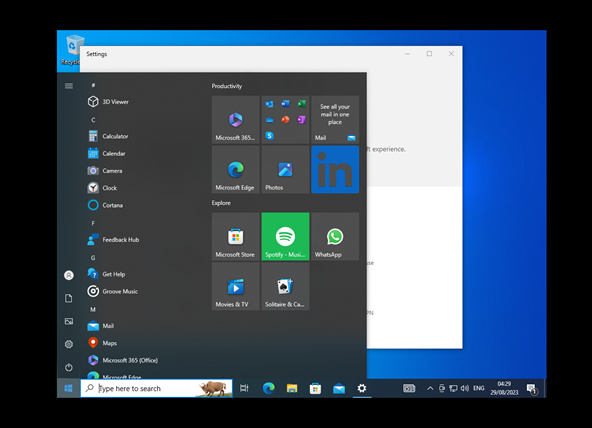Click the Power button in Start
592x428 pixels.
pyautogui.click(x=69, y=367)
